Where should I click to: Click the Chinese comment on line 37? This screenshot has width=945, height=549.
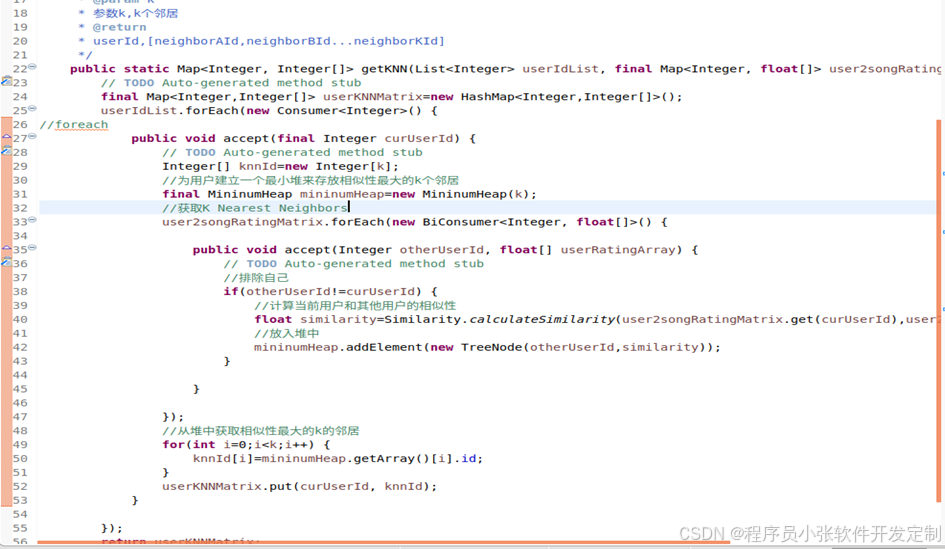click(x=256, y=278)
